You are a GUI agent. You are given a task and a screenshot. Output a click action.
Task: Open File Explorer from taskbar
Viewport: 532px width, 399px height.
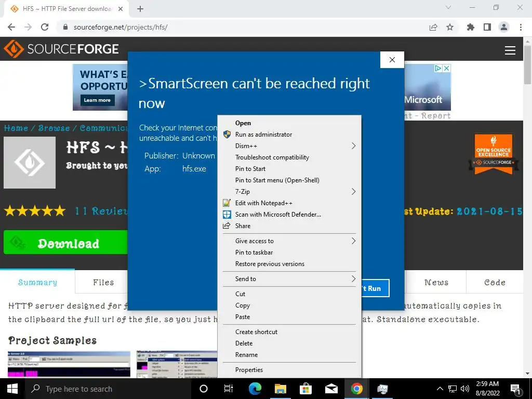click(x=281, y=389)
